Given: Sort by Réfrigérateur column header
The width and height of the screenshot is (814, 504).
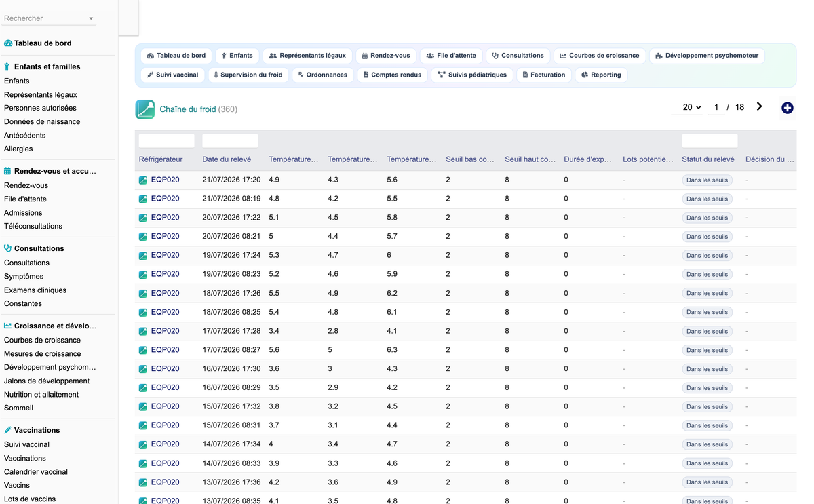Looking at the screenshot, I should click(161, 160).
